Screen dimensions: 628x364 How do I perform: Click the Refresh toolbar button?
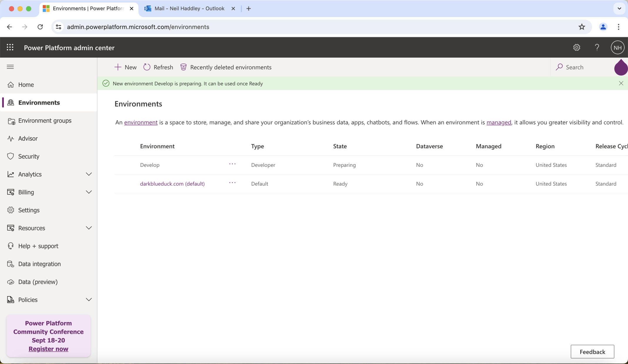point(158,67)
